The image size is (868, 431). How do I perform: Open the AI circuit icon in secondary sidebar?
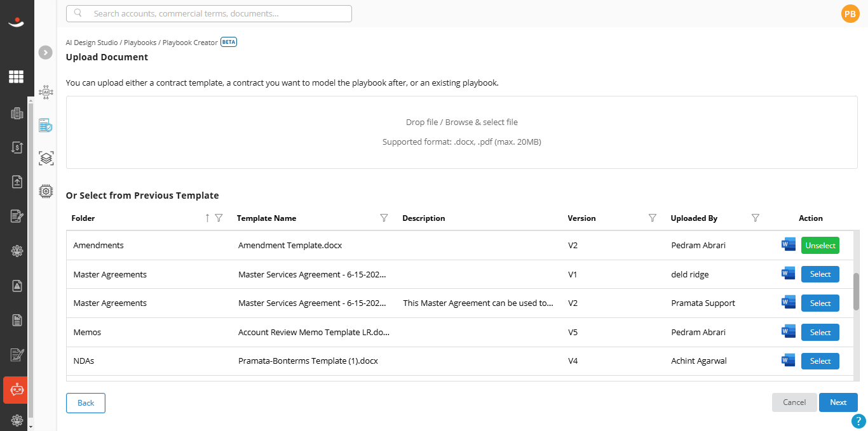tap(46, 92)
